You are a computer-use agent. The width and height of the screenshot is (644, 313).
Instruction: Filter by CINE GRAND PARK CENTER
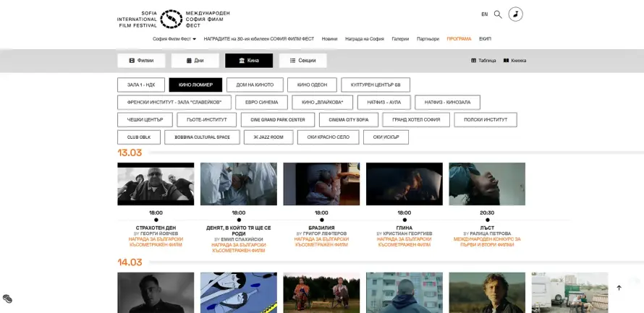click(278, 120)
